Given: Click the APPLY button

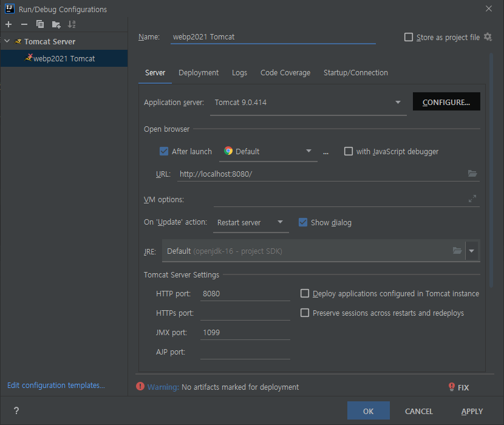Looking at the screenshot, I should coord(472,411).
